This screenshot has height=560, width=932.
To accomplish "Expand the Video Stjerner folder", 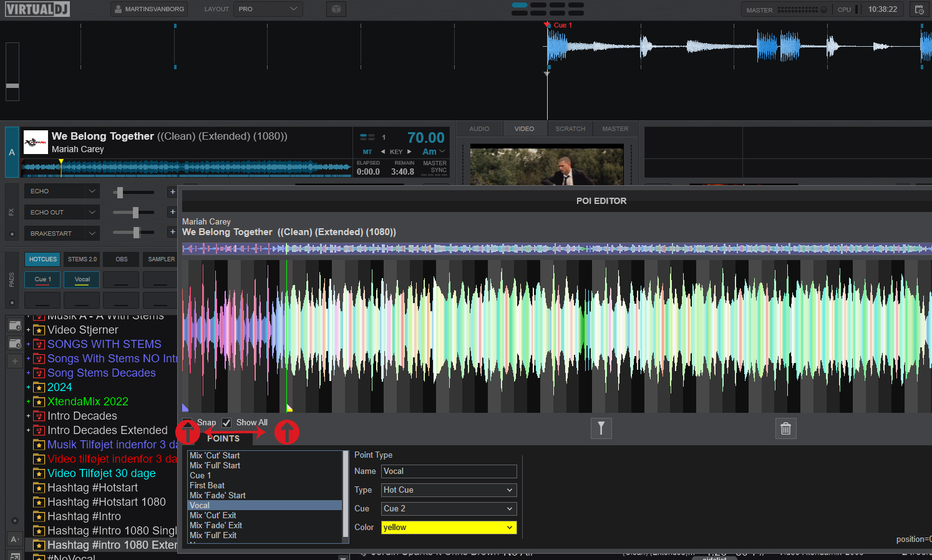I will pyautogui.click(x=28, y=330).
